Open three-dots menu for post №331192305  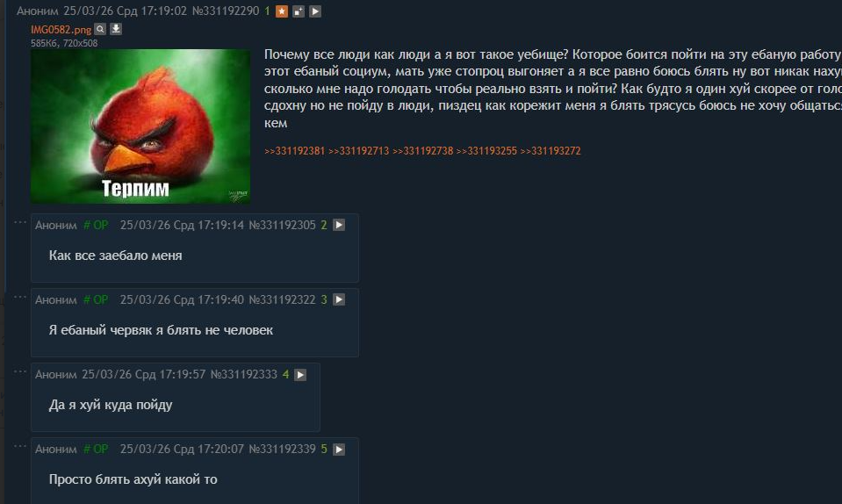tap(20, 221)
